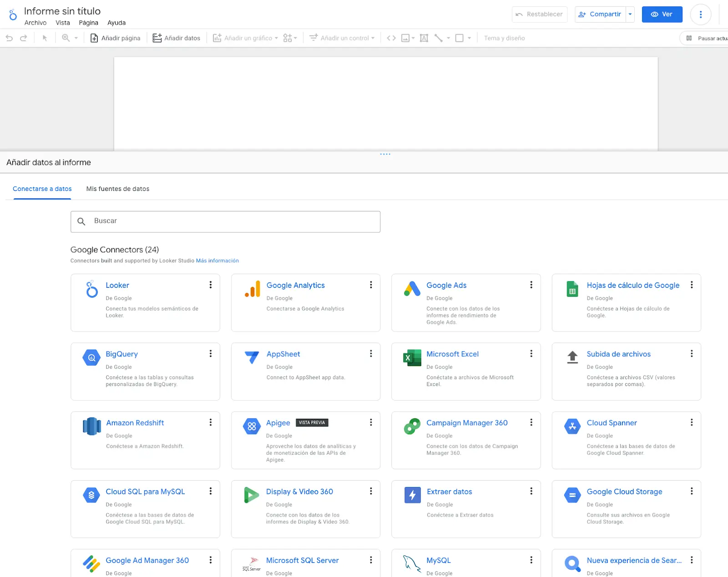This screenshot has height=577, width=728.
Task: Open the Página menu
Action: pos(88,23)
